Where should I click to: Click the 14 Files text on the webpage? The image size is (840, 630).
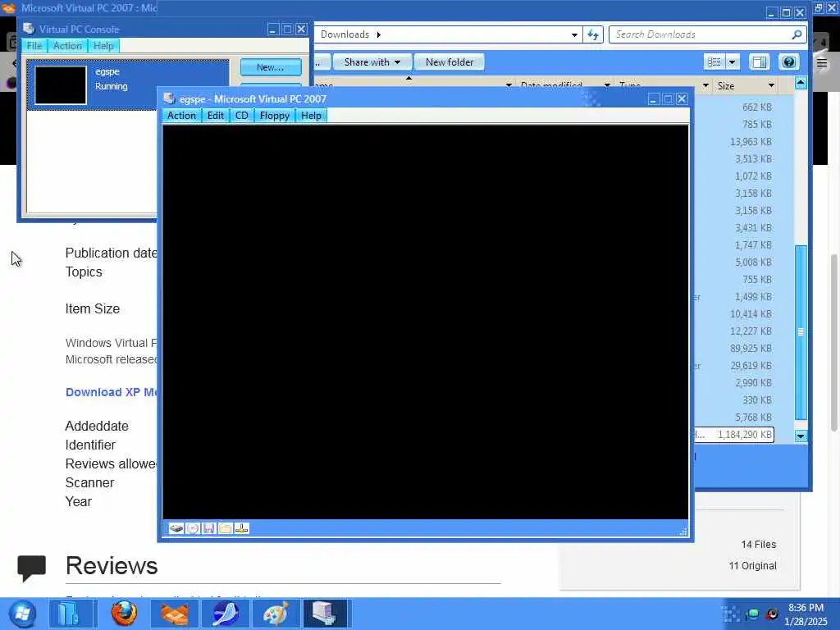pos(759,545)
